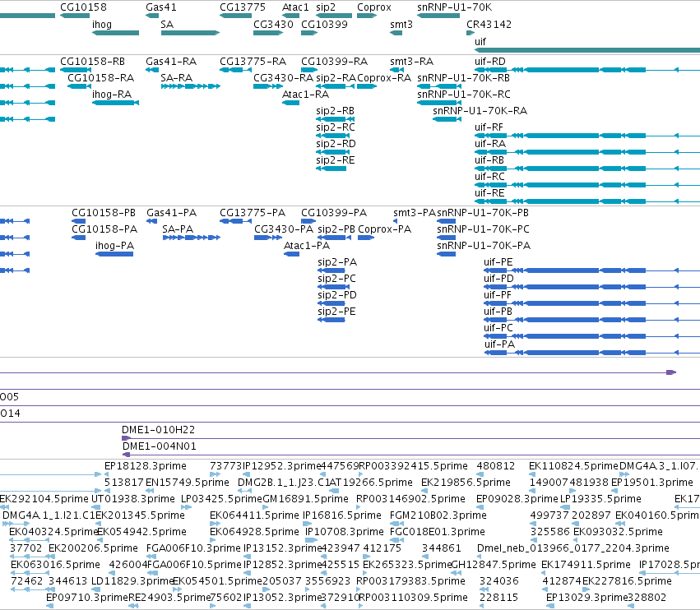Click protein CG3430-PA

point(268,238)
